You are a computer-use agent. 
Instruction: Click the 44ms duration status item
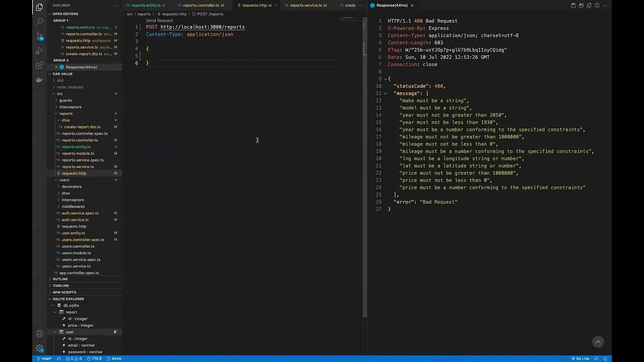[114, 358]
